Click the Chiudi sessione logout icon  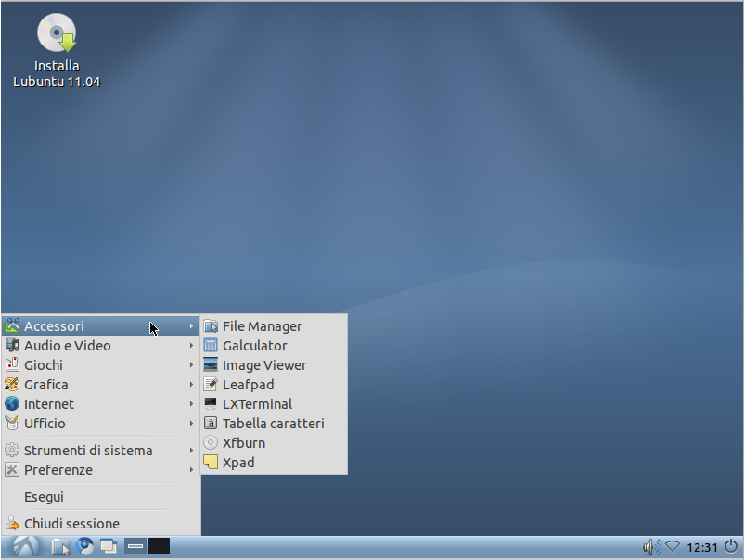tap(12, 524)
